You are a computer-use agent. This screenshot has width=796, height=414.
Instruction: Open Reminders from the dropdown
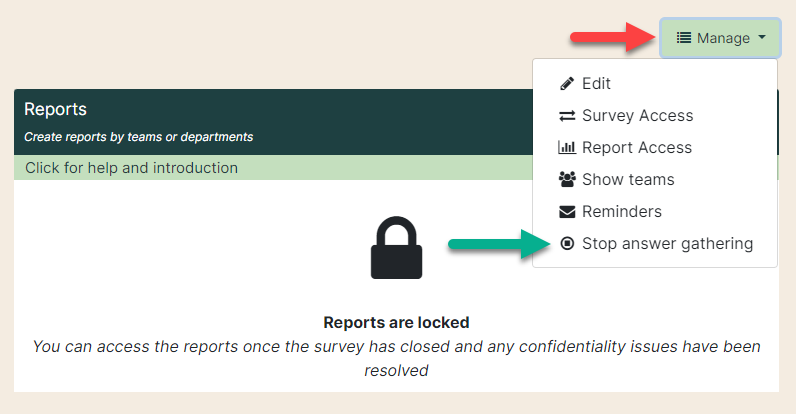pyautogui.click(x=655, y=212)
